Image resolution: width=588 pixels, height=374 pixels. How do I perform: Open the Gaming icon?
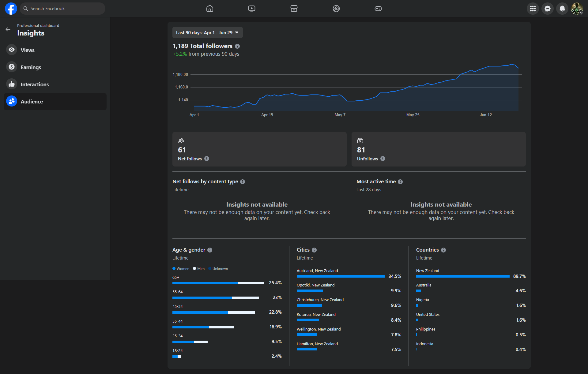(378, 9)
